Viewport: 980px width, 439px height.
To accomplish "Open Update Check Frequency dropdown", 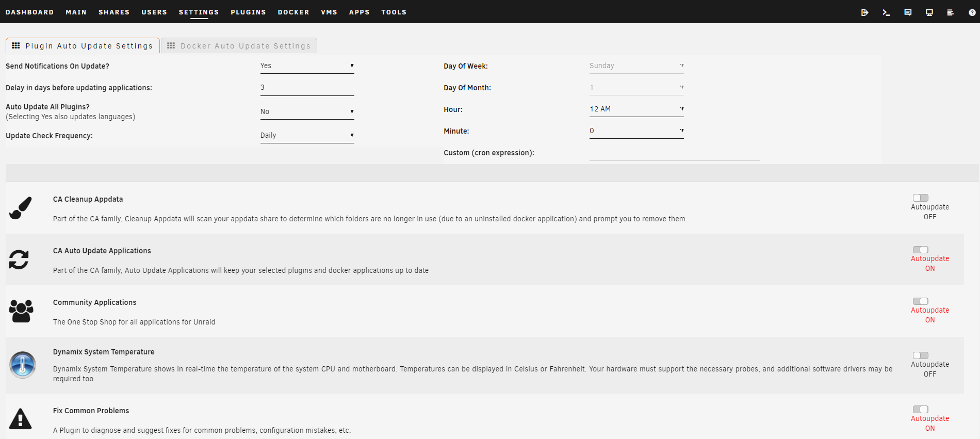I will 307,136.
